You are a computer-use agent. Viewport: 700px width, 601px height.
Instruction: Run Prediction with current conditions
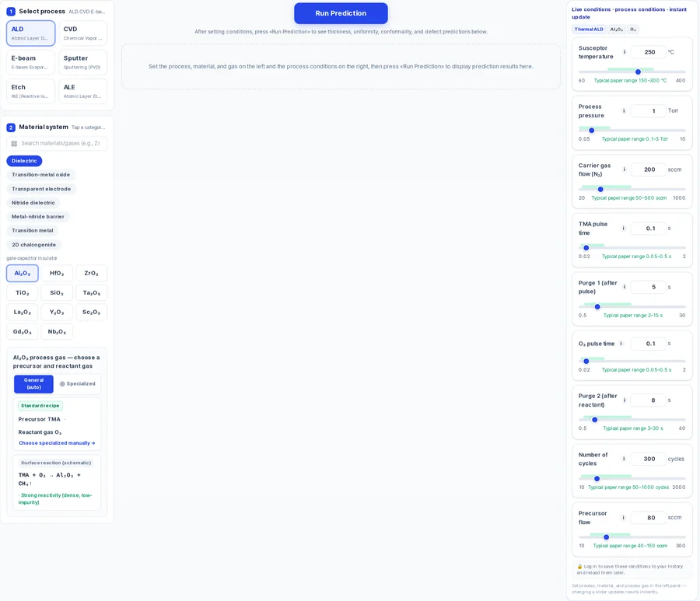[x=341, y=13]
